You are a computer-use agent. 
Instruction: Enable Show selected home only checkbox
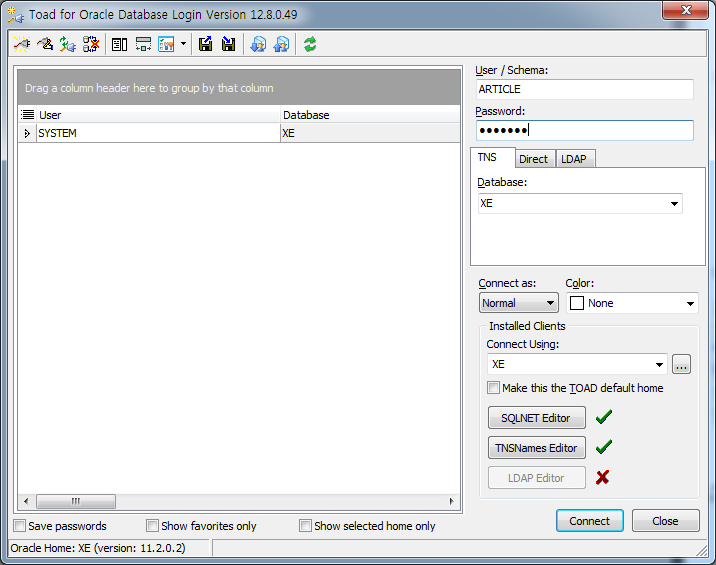305,526
